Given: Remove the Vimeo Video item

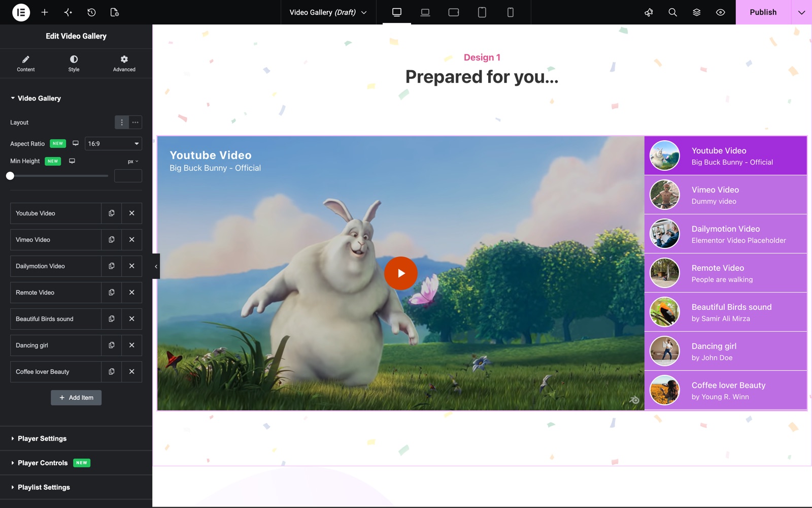Looking at the screenshot, I should click(132, 240).
